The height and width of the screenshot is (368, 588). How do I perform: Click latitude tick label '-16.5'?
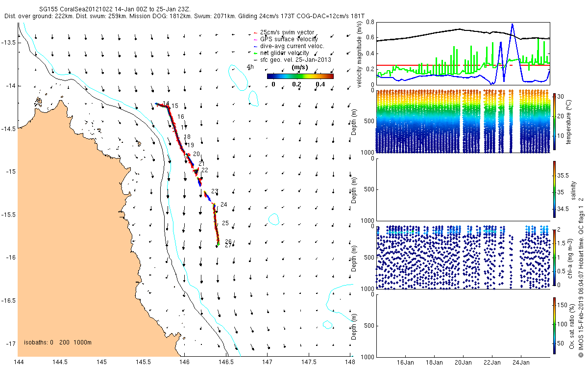point(8,300)
